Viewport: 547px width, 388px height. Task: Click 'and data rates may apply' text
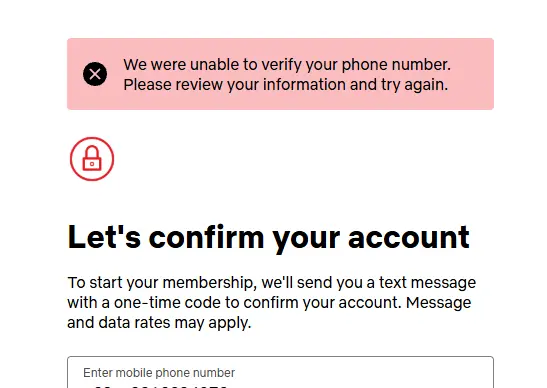[159, 322]
